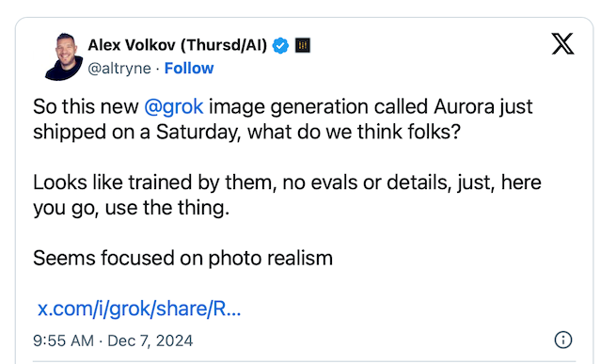Click the separator dot before Follow

pyautogui.click(x=158, y=69)
